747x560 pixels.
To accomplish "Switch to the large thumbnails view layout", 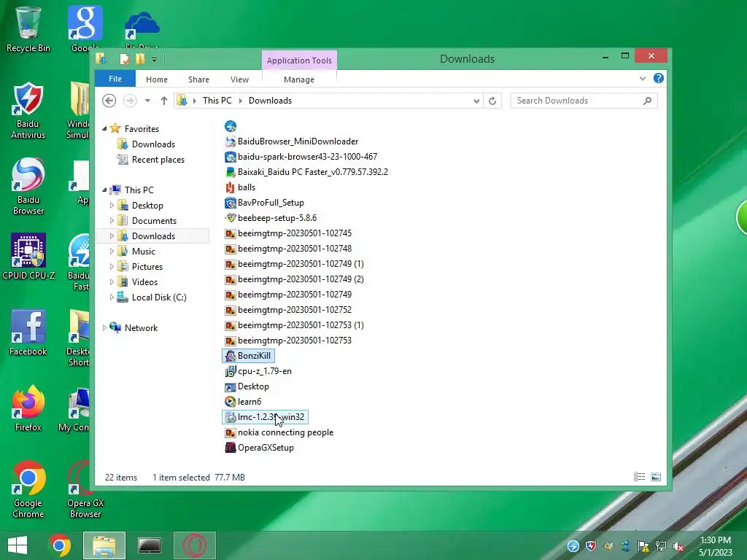I will [x=656, y=477].
